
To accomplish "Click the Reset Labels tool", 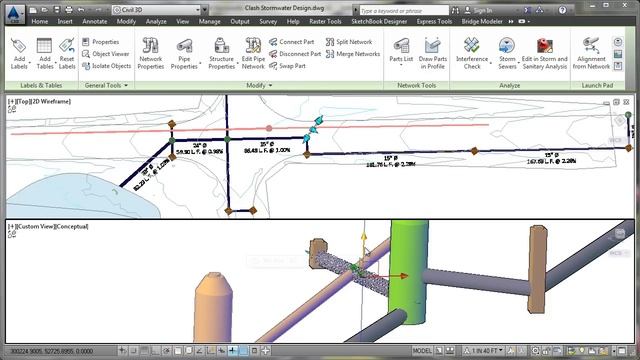I will (x=67, y=53).
